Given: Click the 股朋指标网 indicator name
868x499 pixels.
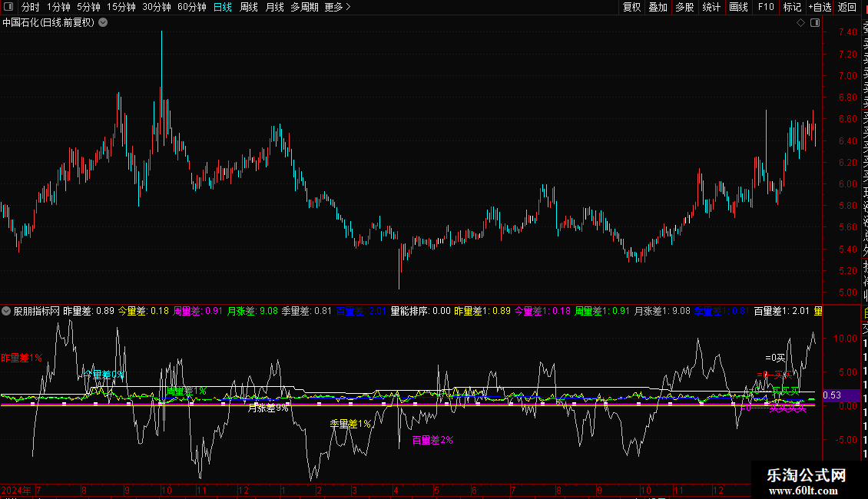Looking at the screenshot, I should click(37, 311).
